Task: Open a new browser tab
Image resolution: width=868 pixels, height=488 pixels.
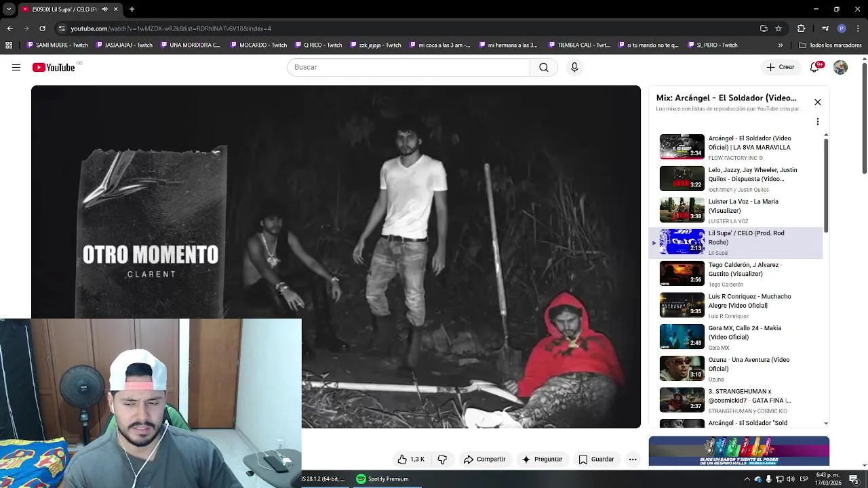Action: (132, 9)
